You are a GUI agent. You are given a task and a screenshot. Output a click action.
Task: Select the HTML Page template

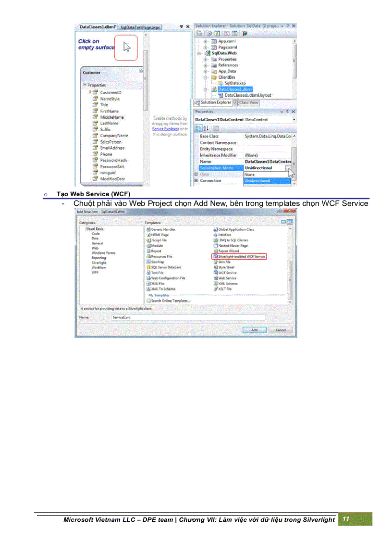pos(160,235)
